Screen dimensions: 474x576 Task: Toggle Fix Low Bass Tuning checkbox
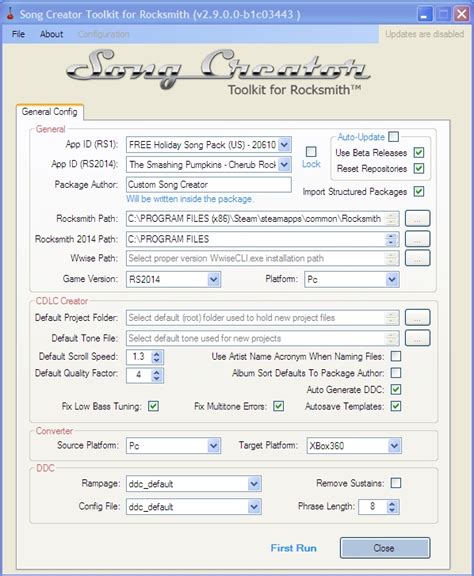pyautogui.click(x=153, y=406)
